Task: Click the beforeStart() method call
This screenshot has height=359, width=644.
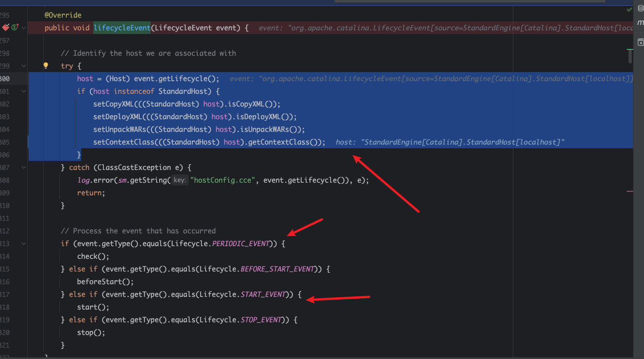Action: coord(105,281)
